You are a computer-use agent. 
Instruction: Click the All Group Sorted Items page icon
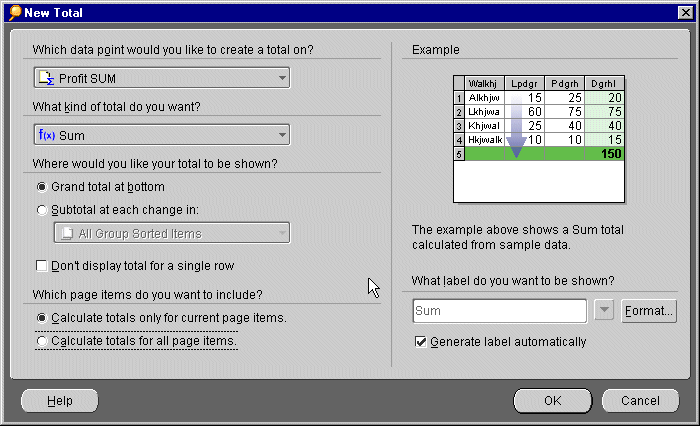click(x=66, y=234)
